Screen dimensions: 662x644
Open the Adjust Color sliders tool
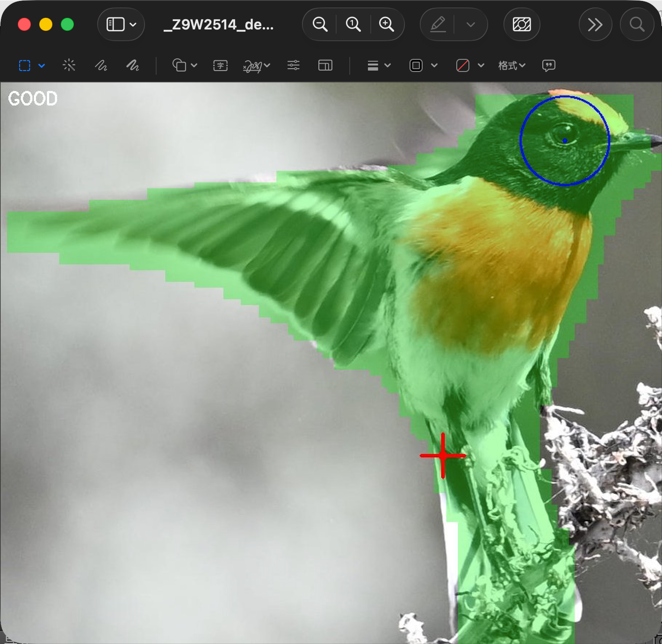[294, 65]
